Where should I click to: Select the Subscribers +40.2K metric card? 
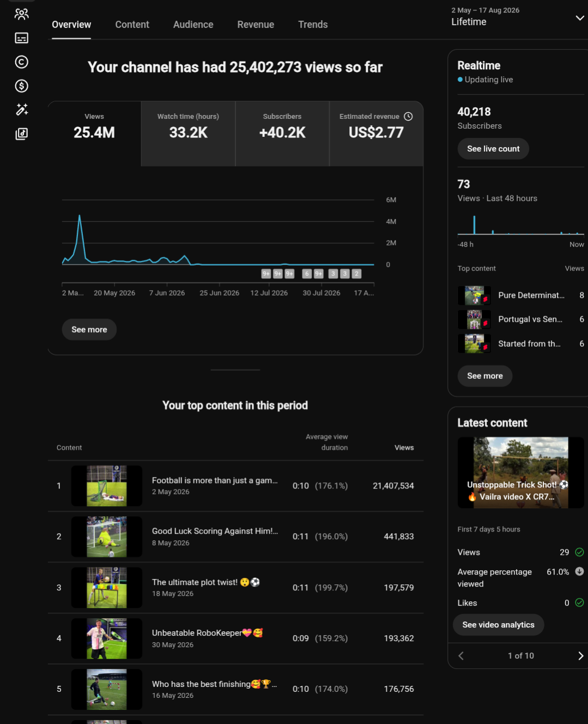[282, 134]
